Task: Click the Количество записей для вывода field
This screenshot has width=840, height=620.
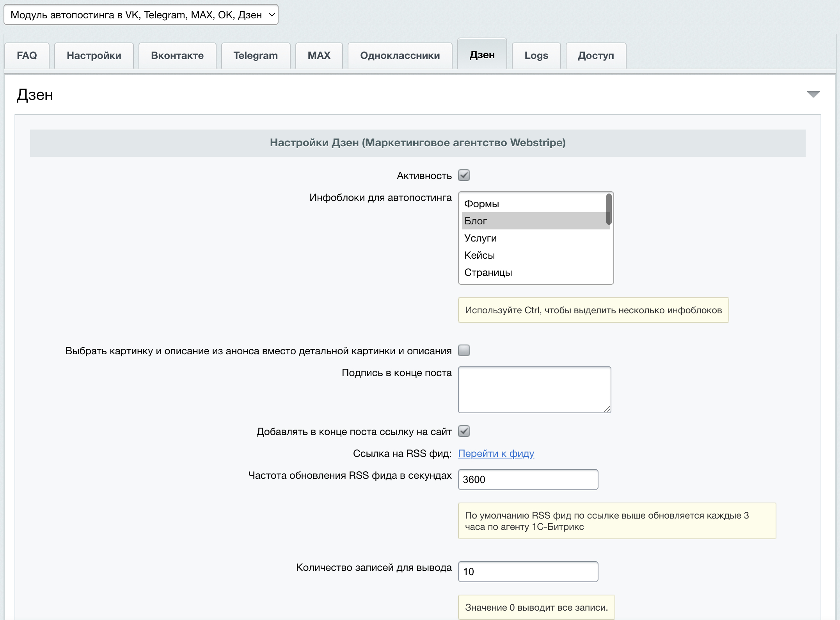Action: tap(528, 572)
